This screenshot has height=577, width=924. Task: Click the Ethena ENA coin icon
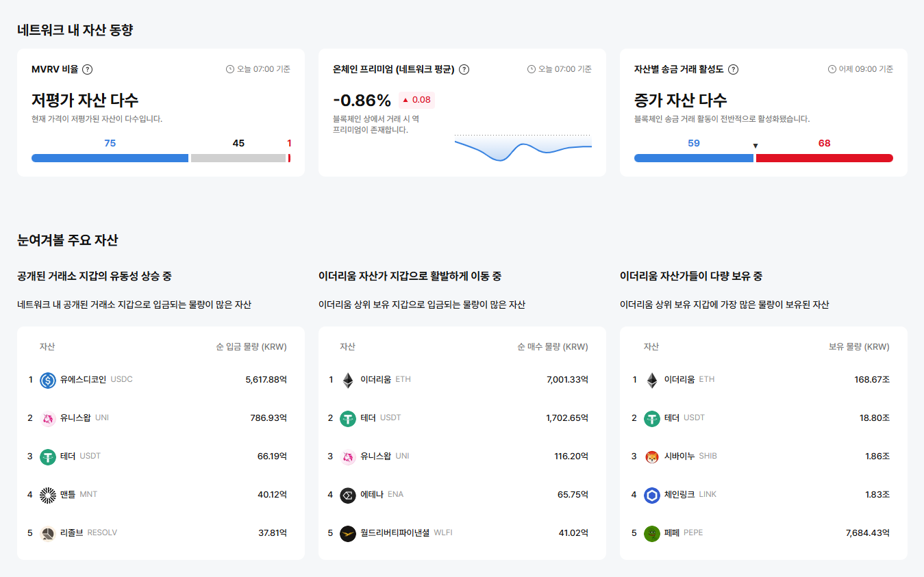point(347,494)
